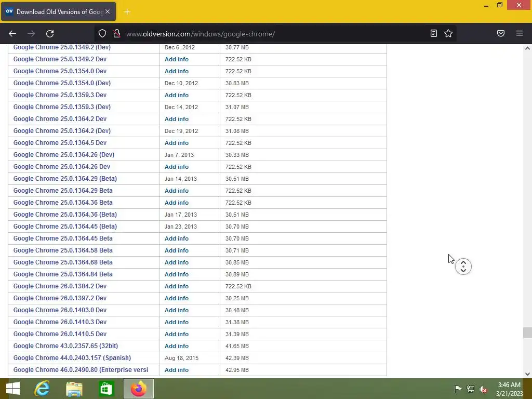The height and width of the screenshot is (399, 532).
Task: Click scrollbar up arrow
Action: click(x=527, y=48)
